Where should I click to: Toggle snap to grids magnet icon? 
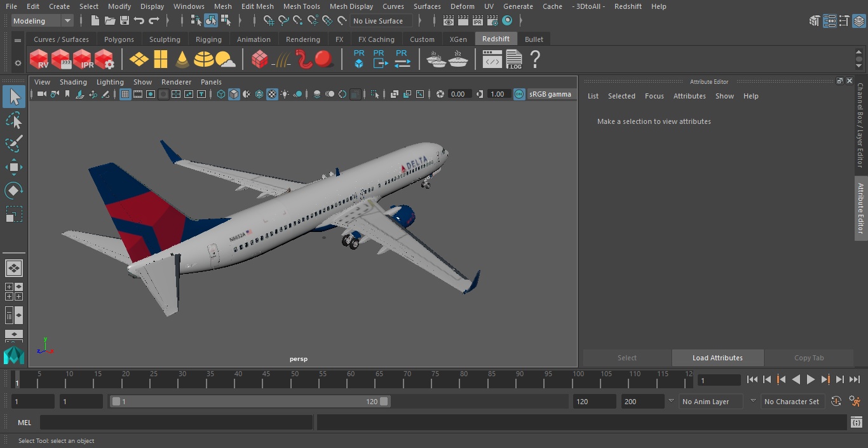pyautogui.click(x=269, y=21)
